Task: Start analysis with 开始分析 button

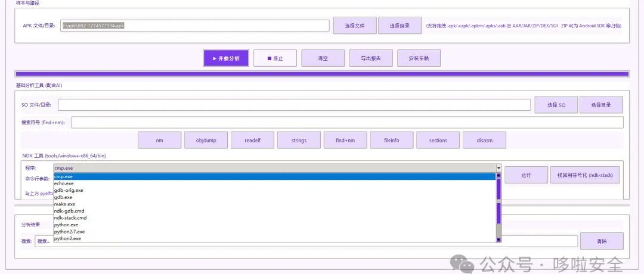Action: click(226, 58)
